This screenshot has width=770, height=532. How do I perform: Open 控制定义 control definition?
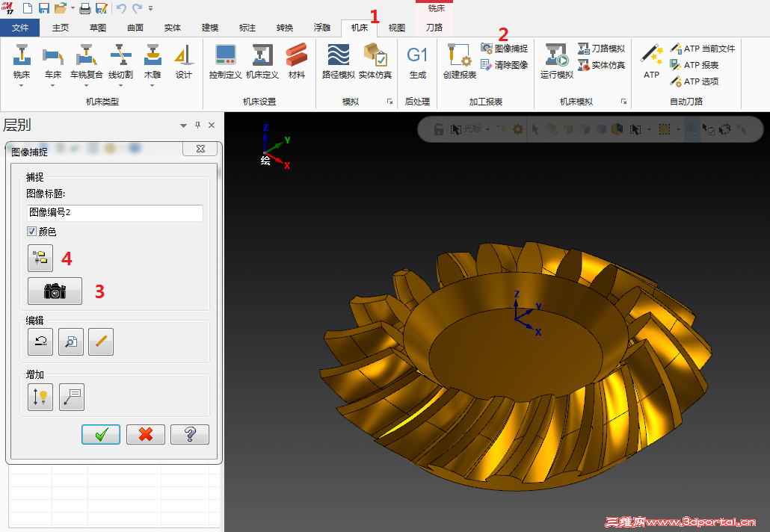226,61
